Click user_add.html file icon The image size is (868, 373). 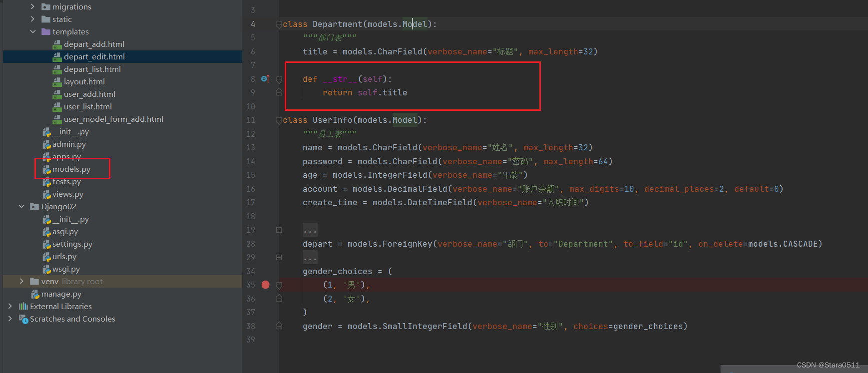point(57,94)
